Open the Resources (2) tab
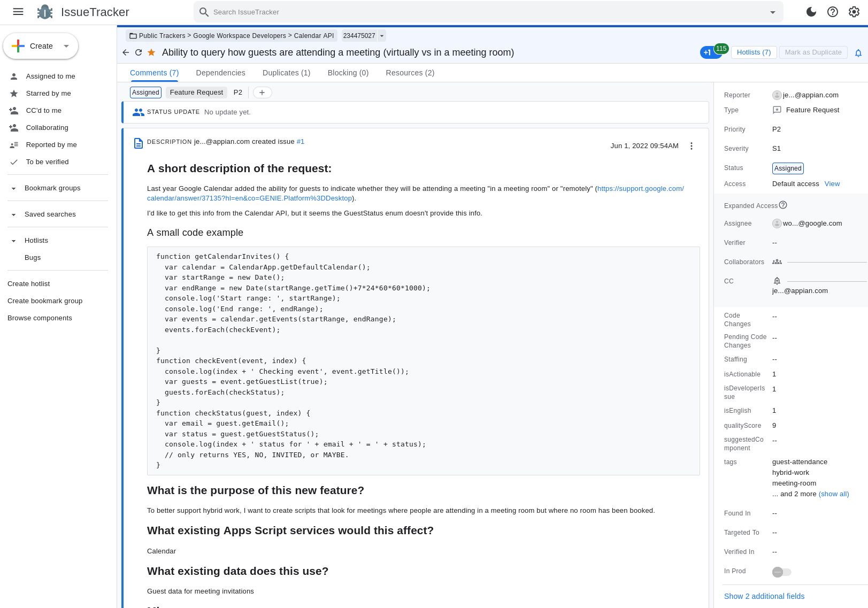Viewport: 868px width, 608px height. [410, 73]
